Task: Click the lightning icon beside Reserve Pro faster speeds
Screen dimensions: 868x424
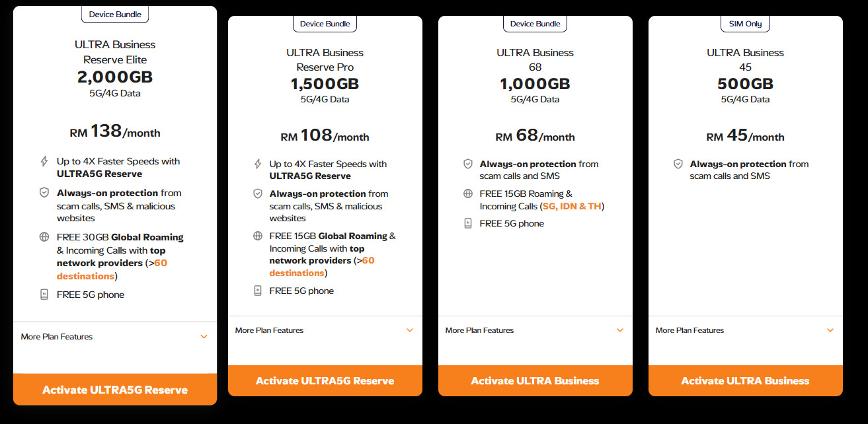Action: click(258, 164)
